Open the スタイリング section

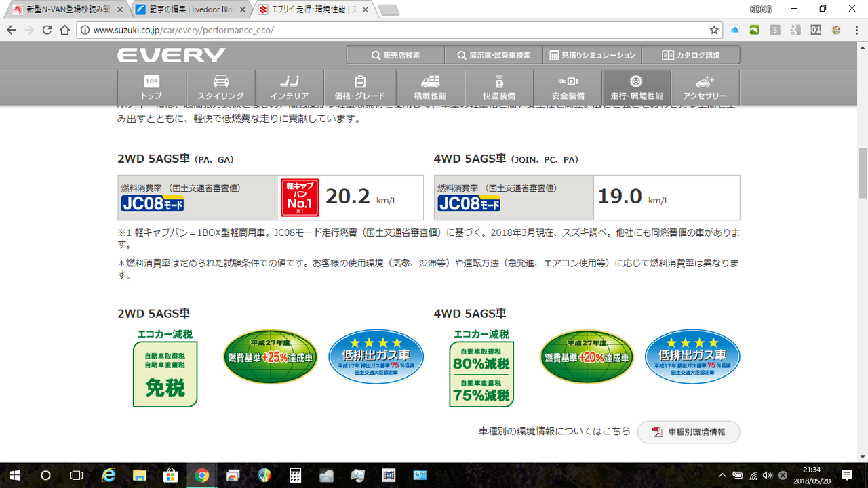point(221,88)
